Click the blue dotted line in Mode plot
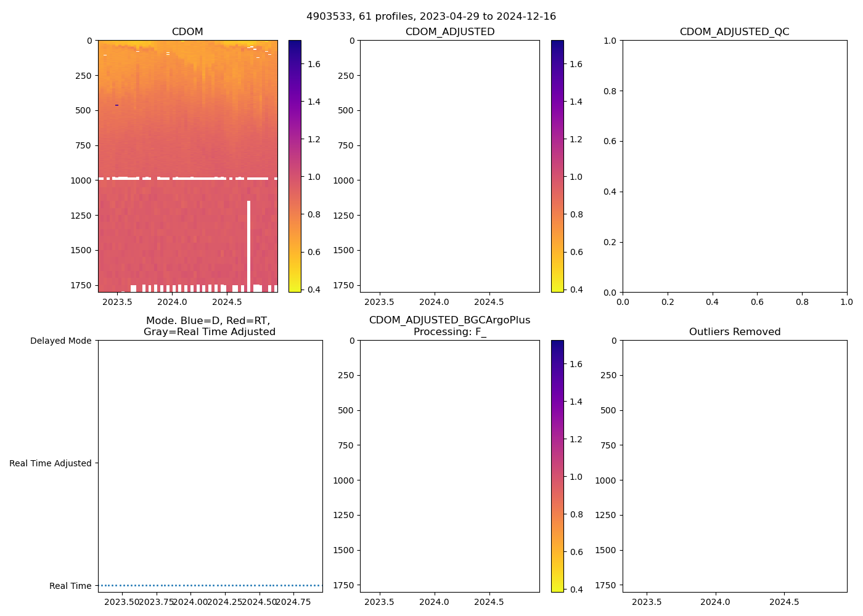The width and height of the screenshot is (863, 616). [x=210, y=585]
